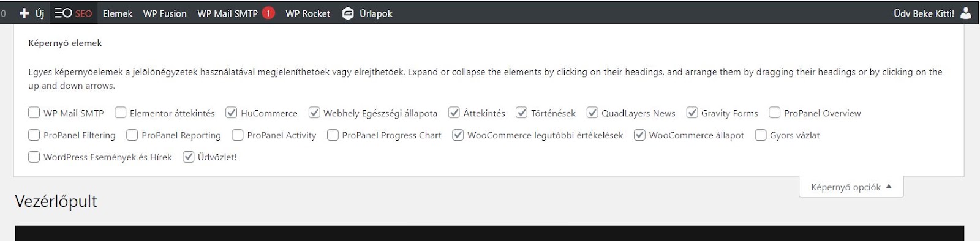Uncheck the Gravity Forms checkbox
Screen dimensions: 980x241
pos(692,113)
